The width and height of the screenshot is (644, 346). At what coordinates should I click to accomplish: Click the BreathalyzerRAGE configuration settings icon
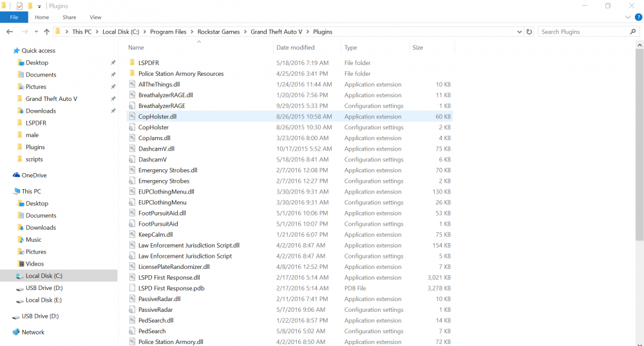coord(132,105)
